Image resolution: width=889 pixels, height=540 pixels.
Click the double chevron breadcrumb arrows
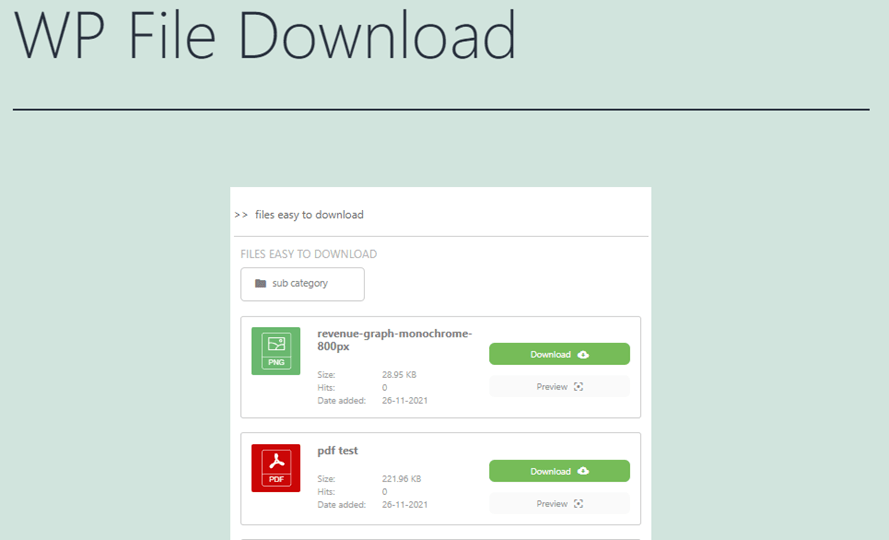241,215
